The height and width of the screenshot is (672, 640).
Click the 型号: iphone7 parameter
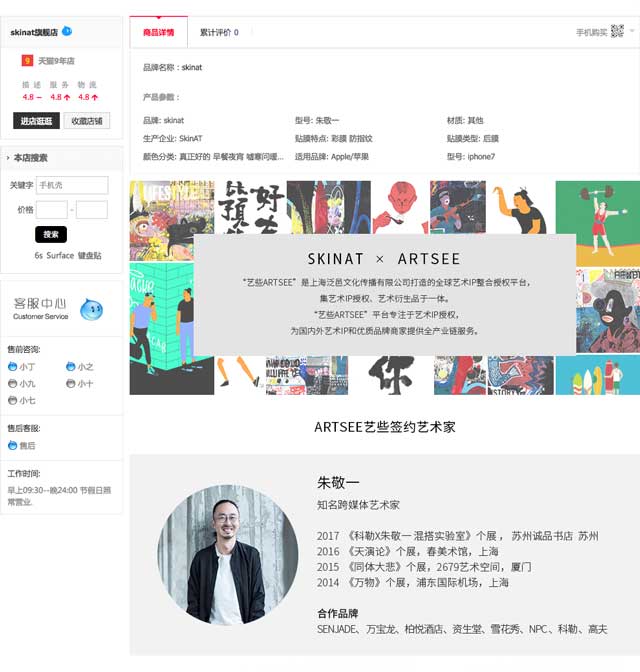(471, 156)
